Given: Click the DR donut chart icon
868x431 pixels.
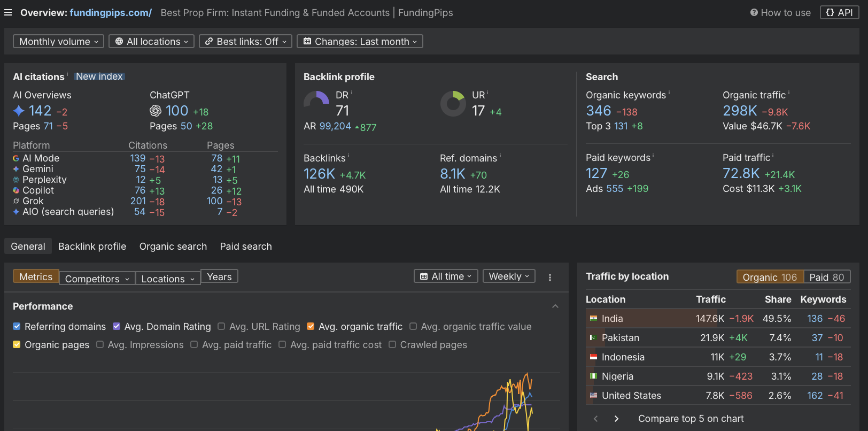Looking at the screenshot, I should click(x=316, y=103).
